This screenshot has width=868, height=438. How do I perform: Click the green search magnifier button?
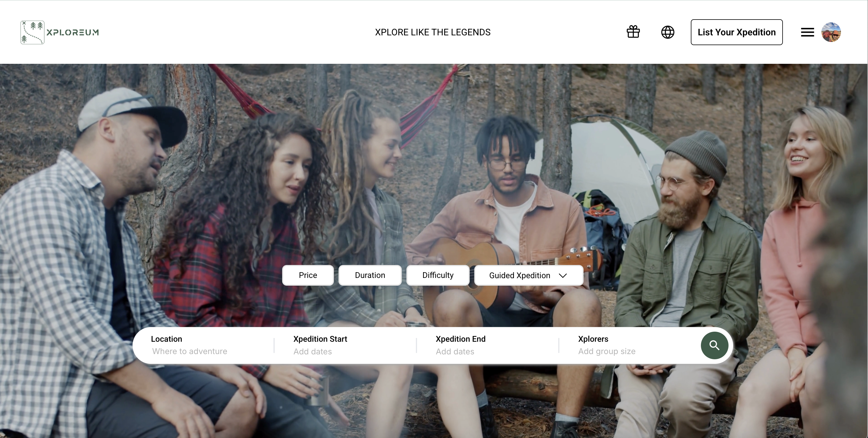[x=714, y=345]
